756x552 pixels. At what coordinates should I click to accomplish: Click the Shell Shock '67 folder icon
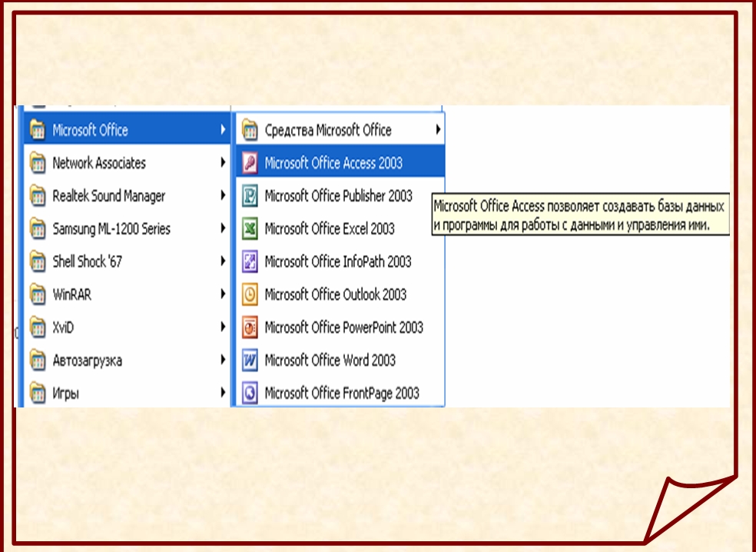coord(38,261)
